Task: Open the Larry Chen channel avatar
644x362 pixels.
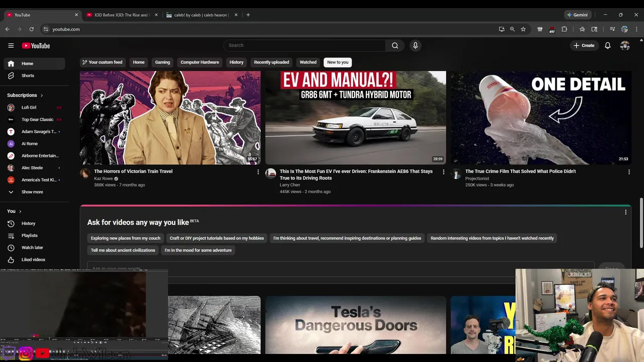Action: click(271, 173)
